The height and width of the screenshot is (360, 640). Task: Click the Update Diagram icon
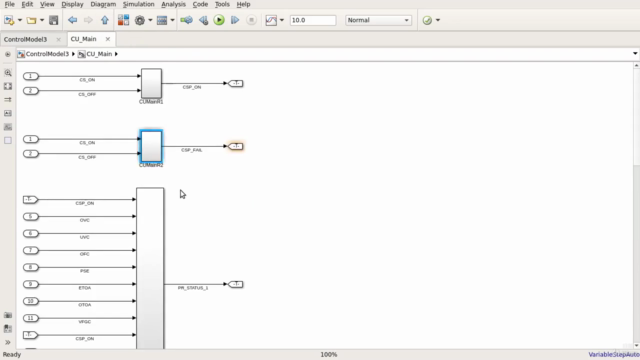187,20
